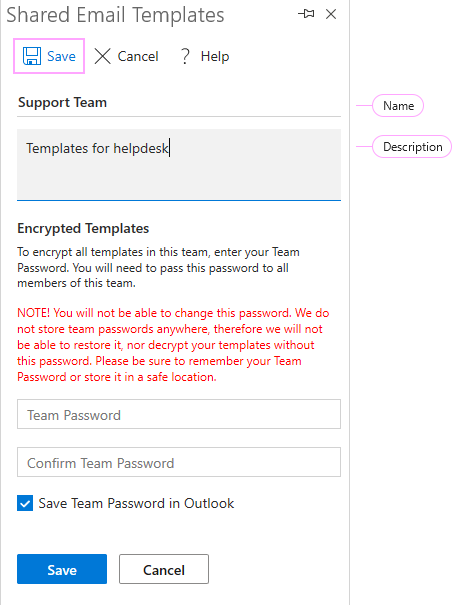The width and height of the screenshot is (453, 605).
Task: Focus the Team Password field
Action: click(179, 414)
